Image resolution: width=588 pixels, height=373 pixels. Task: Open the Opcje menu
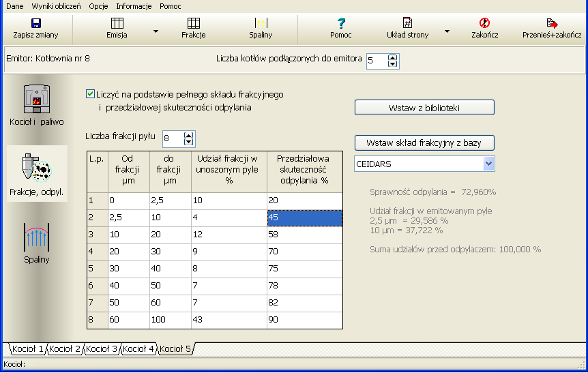pyautogui.click(x=99, y=6)
